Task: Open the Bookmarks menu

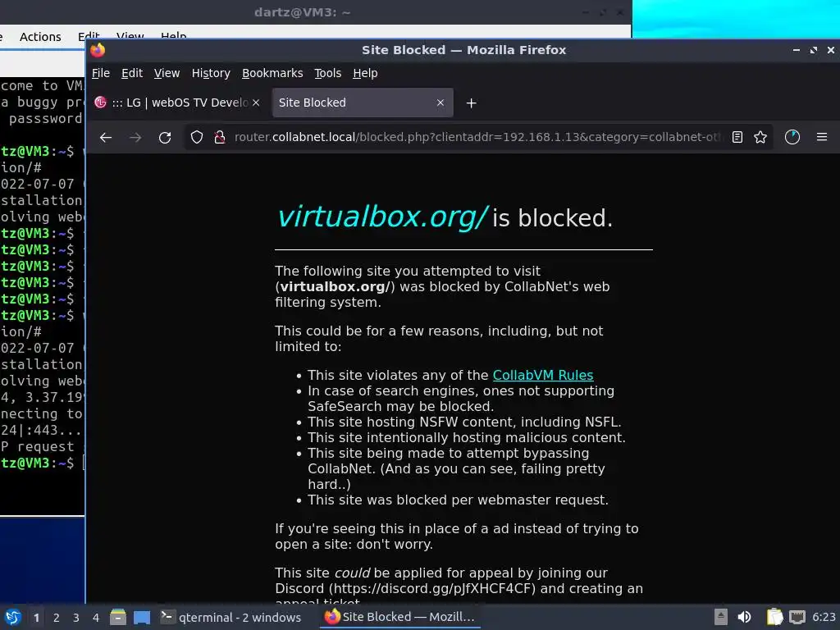Action: pyautogui.click(x=272, y=73)
